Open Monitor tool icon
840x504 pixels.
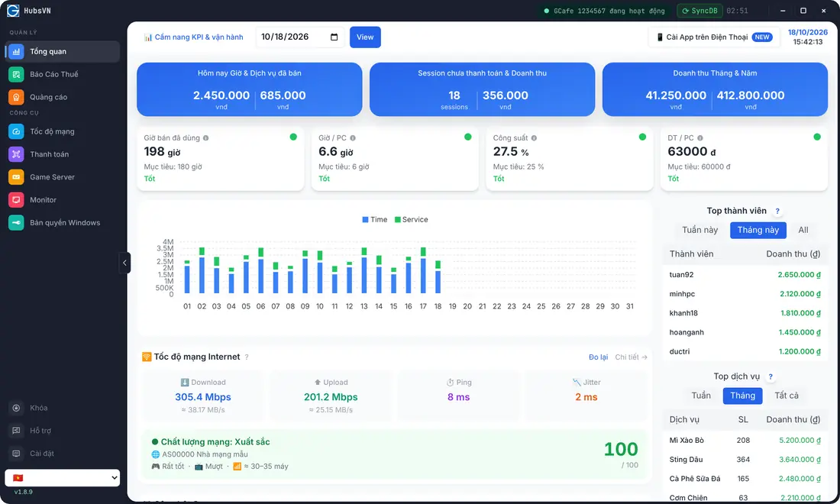(16, 200)
